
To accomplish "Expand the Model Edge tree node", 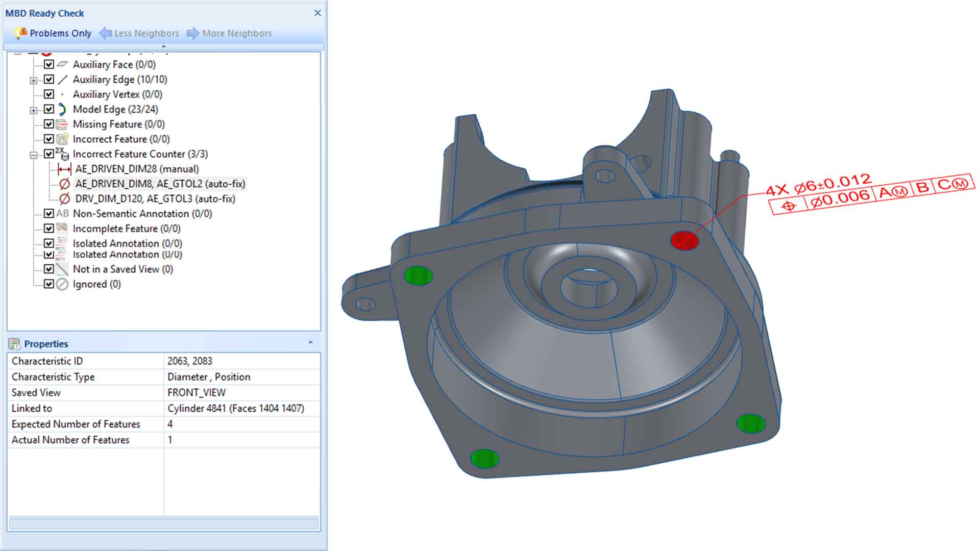I will pyautogui.click(x=34, y=110).
